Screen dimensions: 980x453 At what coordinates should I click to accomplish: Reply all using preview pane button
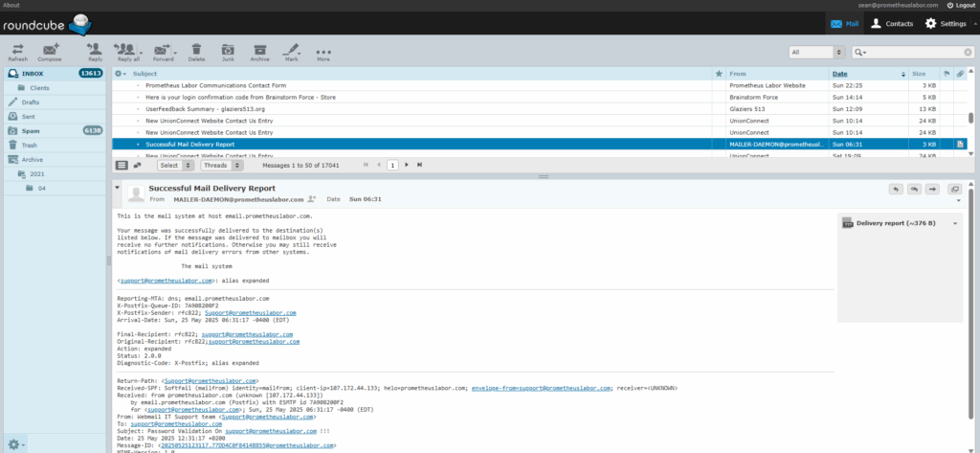(914, 189)
